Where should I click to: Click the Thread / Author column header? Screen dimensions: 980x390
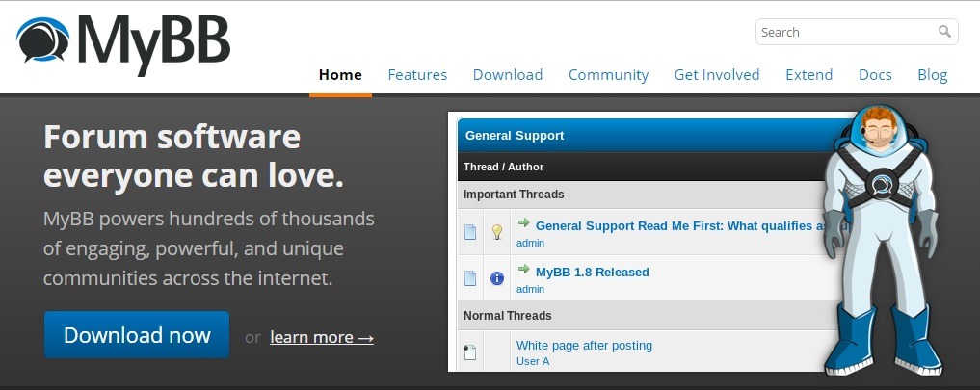(x=503, y=167)
